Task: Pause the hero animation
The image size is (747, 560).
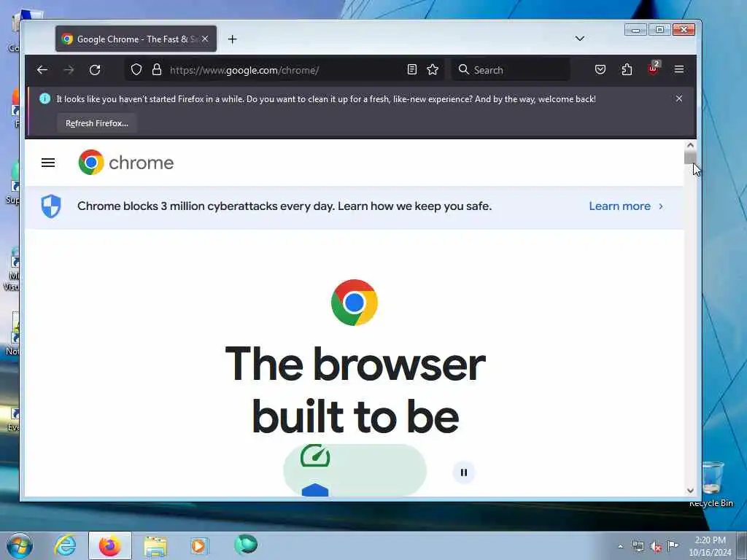Action: pos(463,472)
